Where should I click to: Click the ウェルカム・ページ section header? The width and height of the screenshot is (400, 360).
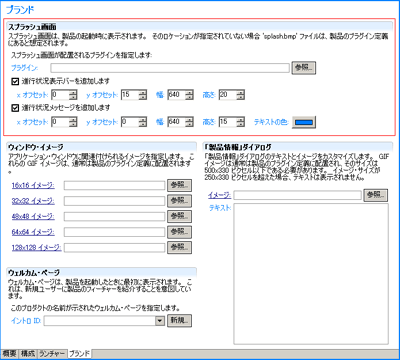click(x=34, y=273)
